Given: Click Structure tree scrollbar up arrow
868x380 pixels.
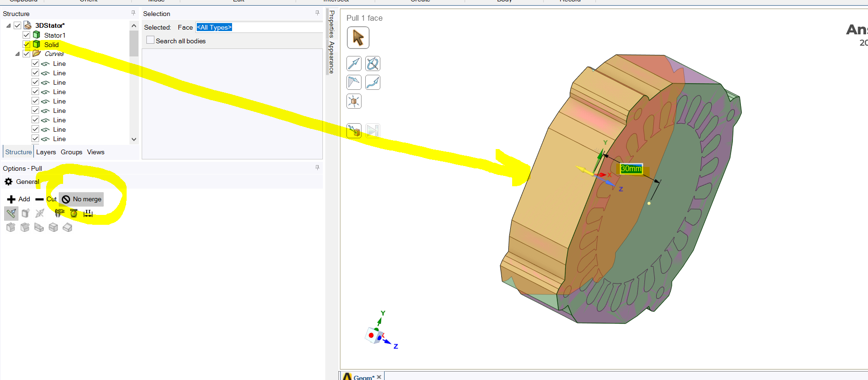Looking at the screenshot, I should pos(134,25).
